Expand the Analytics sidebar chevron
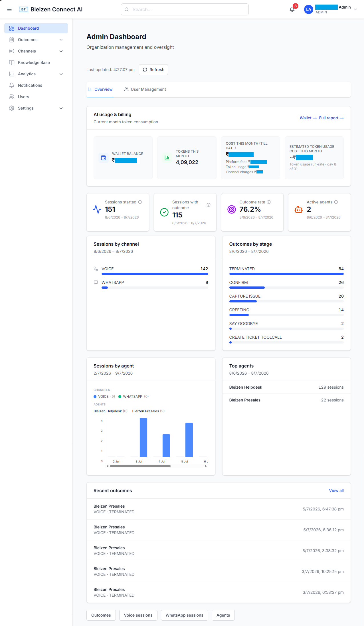 point(61,74)
